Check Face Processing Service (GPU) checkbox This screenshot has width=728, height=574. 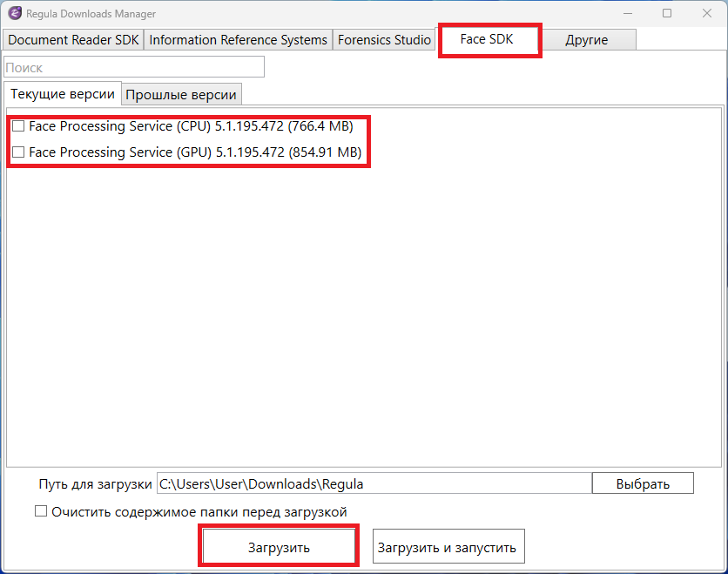point(18,152)
